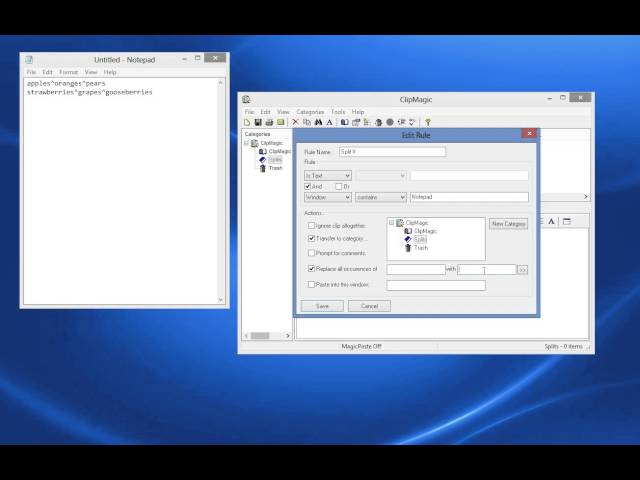Click the scroll down arrow in Notepad
This screenshot has height=480, width=640.
coord(220,300)
